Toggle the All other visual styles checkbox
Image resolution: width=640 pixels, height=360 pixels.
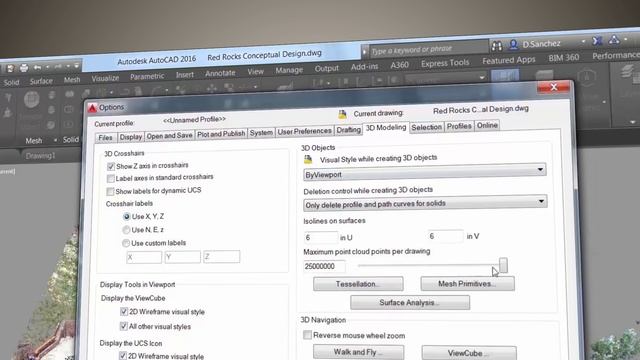[123, 326]
